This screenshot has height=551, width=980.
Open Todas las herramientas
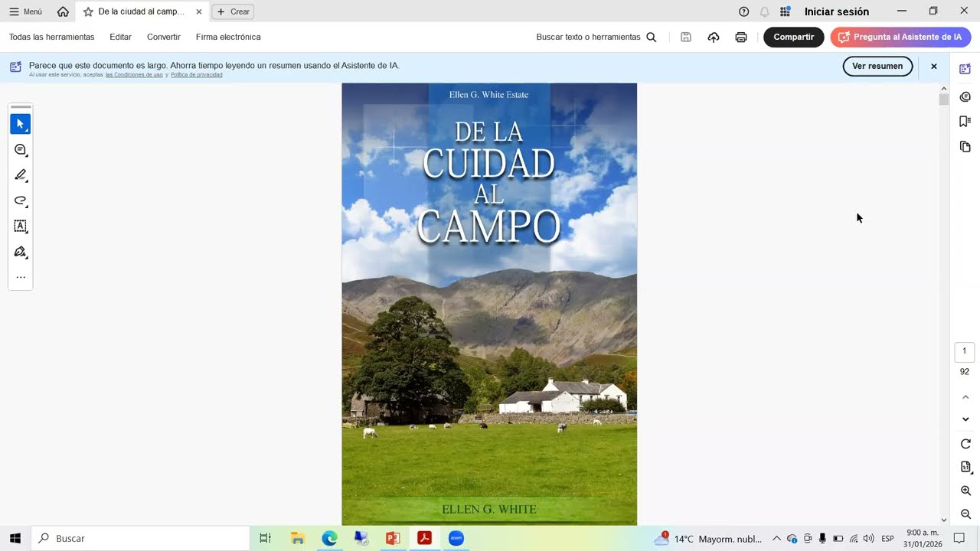[x=51, y=37]
